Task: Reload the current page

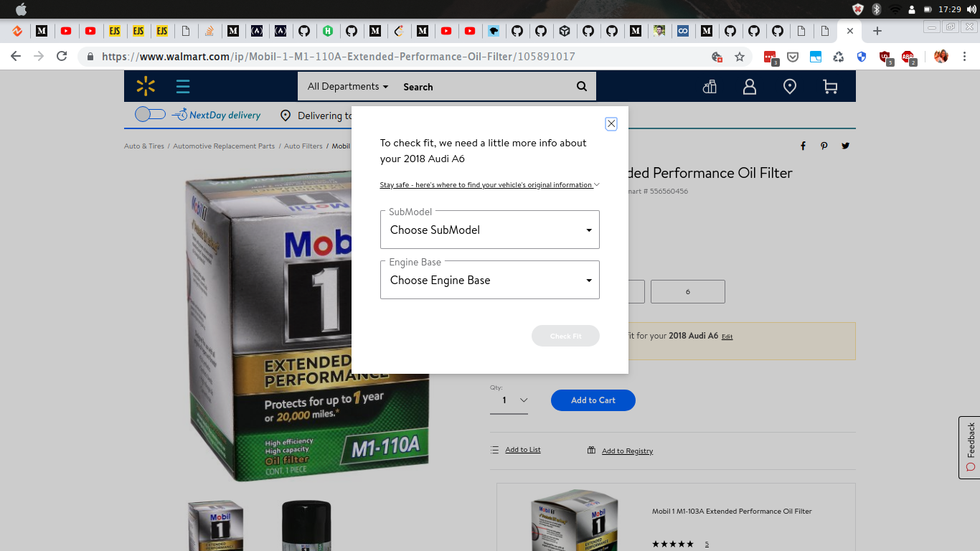Action: click(x=62, y=56)
